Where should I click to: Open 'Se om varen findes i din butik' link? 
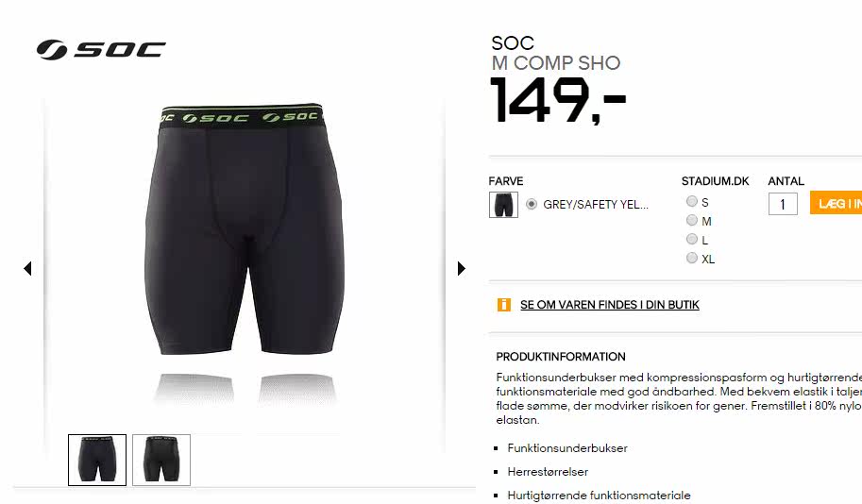pos(610,305)
